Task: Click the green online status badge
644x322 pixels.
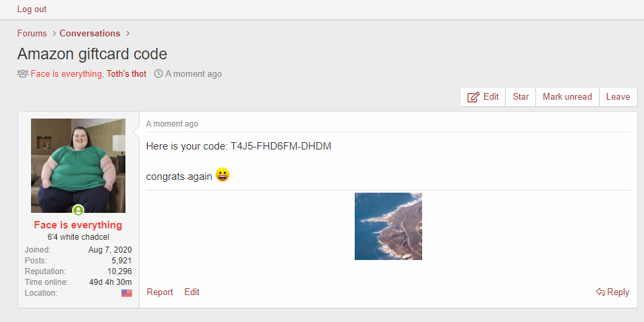Action: 78,210
